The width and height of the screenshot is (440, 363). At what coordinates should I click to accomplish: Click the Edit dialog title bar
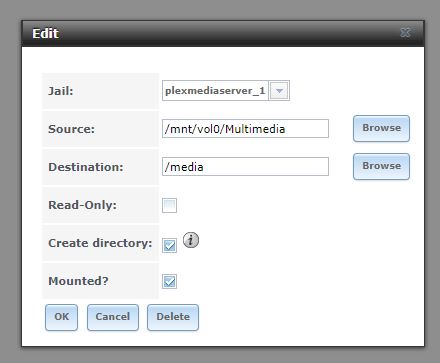tap(223, 33)
